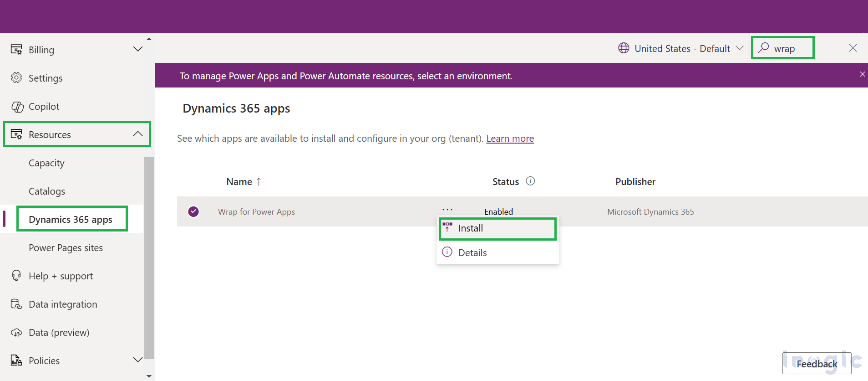Open Copilot from the sidebar
868x381 pixels.
coord(44,106)
